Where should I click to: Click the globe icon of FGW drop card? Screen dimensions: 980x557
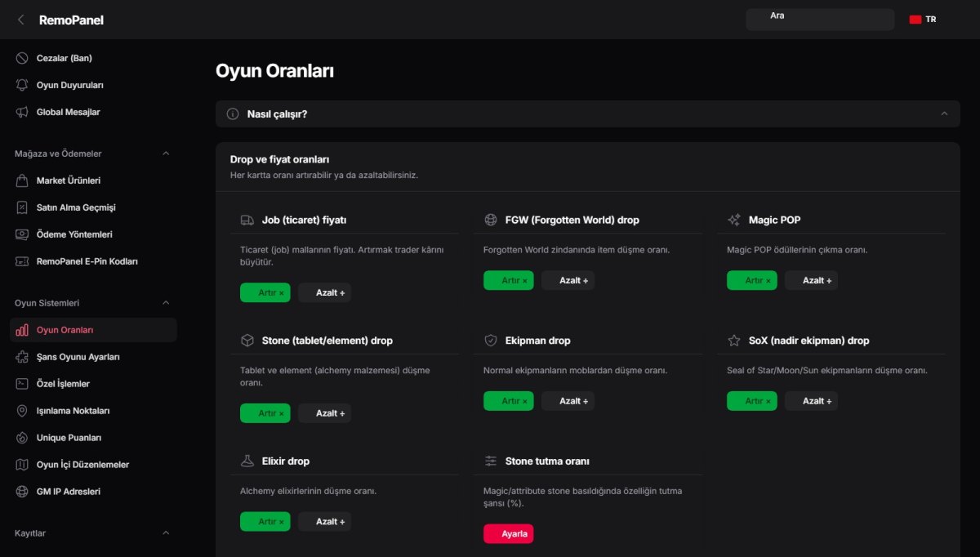[x=491, y=220]
